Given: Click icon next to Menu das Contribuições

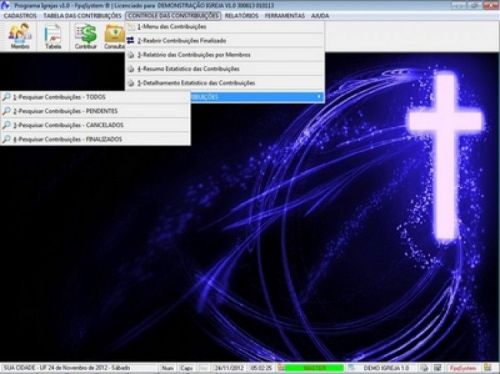Looking at the screenshot, I should tap(131, 27).
